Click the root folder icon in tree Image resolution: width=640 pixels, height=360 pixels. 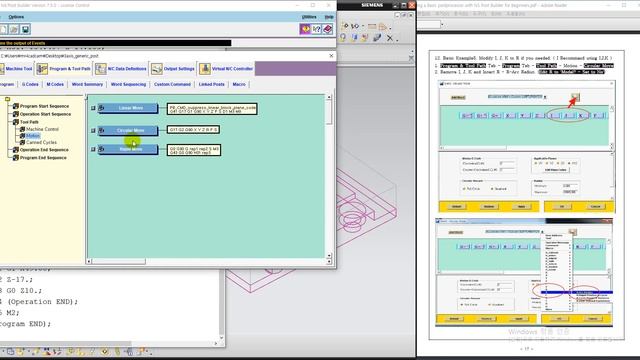point(7,99)
